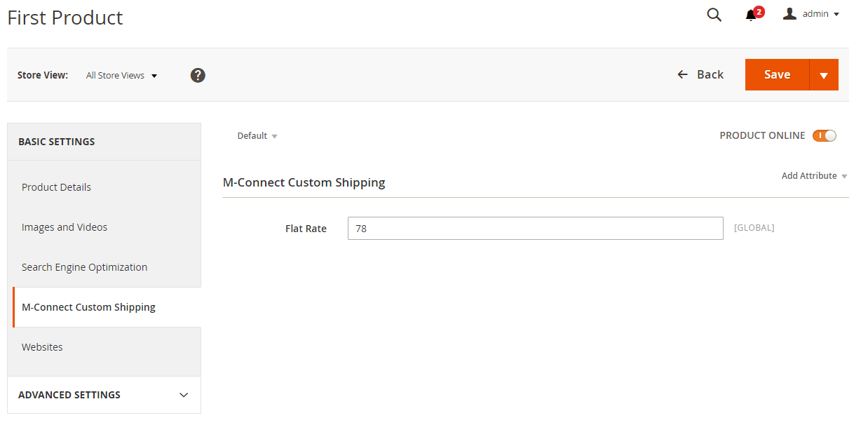
Task: Go to the Product Details tab
Action: click(56, 187)
